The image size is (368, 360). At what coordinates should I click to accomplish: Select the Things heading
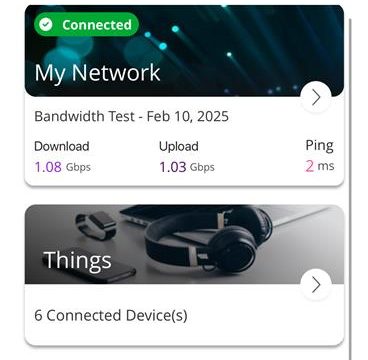(77, 260)
